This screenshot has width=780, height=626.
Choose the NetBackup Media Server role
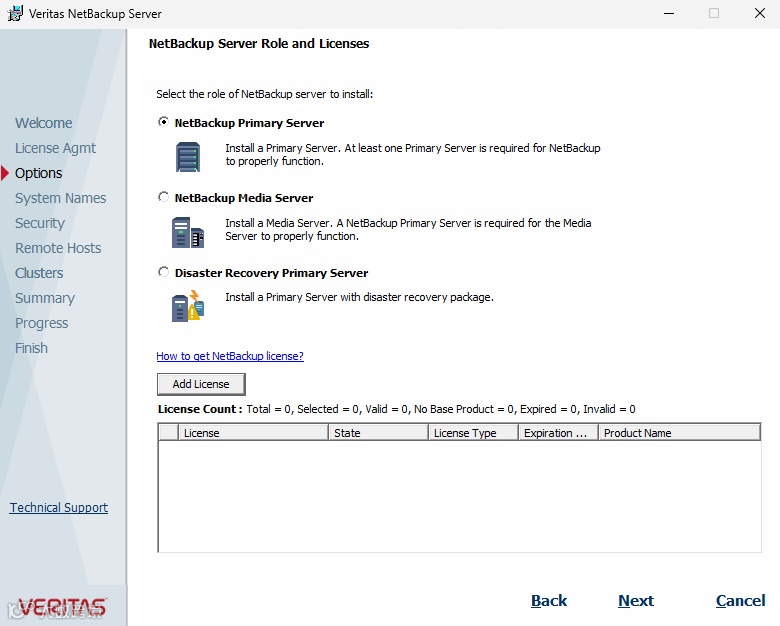click(164, 198)
